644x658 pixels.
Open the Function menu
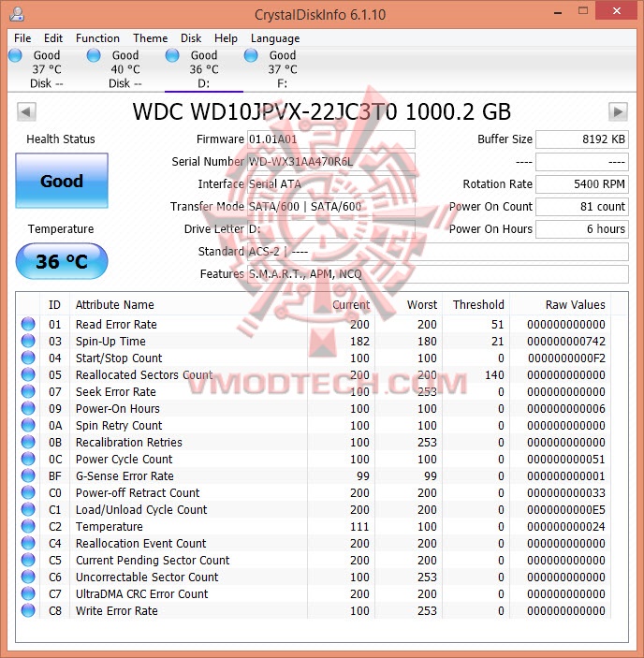tap(97, 38)
